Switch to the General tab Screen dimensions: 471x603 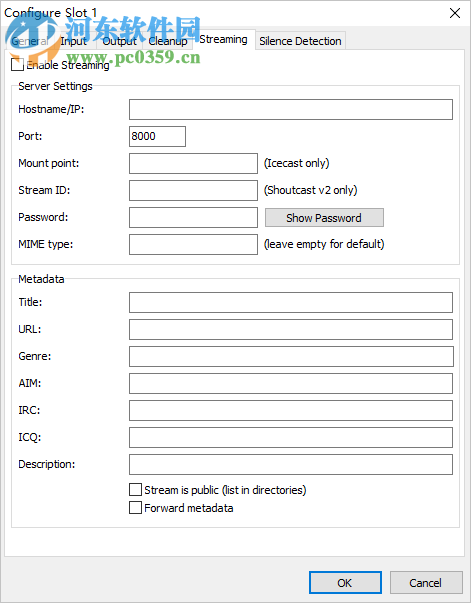click(x=30, y=41)
